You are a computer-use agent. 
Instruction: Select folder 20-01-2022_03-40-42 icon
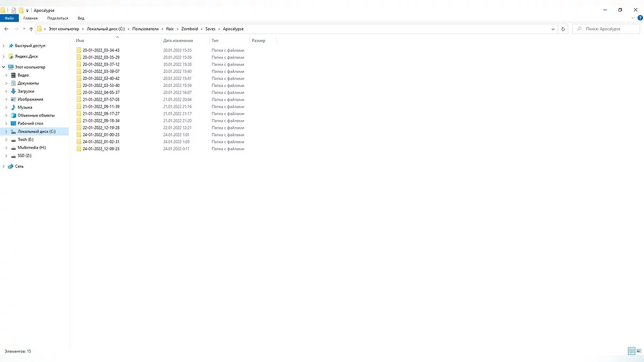(78, 78)
